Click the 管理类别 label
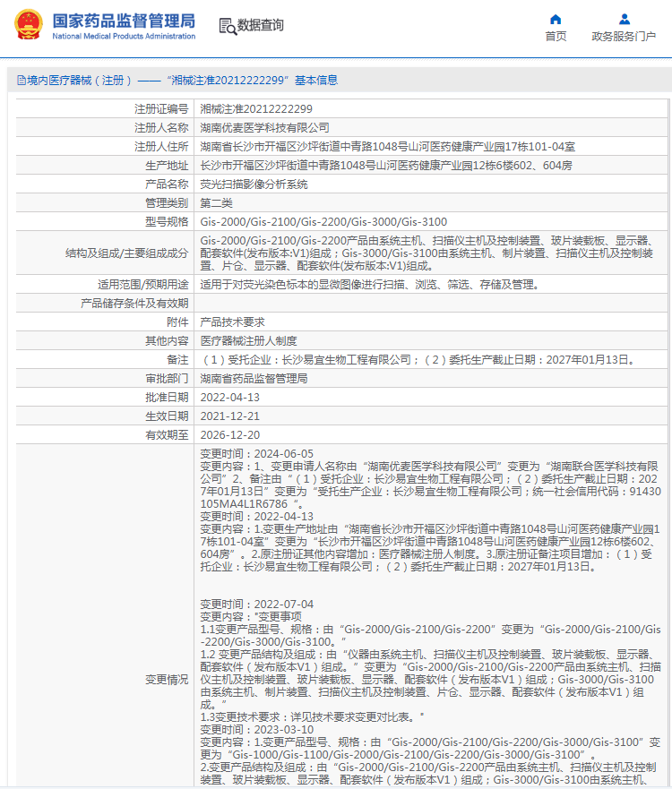Viewport: 672px width, 789px height. click(167, 203)
